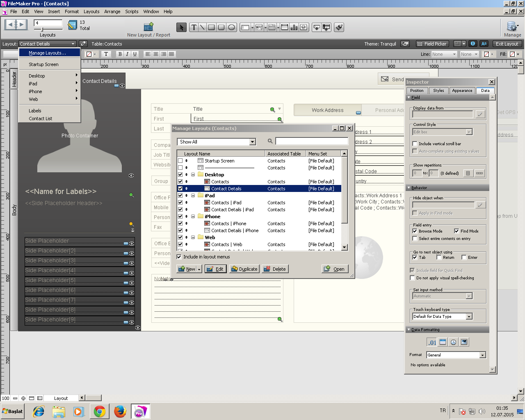Toggle the Find Mode field entry checkbox
The height and width of the screenshot is (420, 525).
tap(457, 231)
